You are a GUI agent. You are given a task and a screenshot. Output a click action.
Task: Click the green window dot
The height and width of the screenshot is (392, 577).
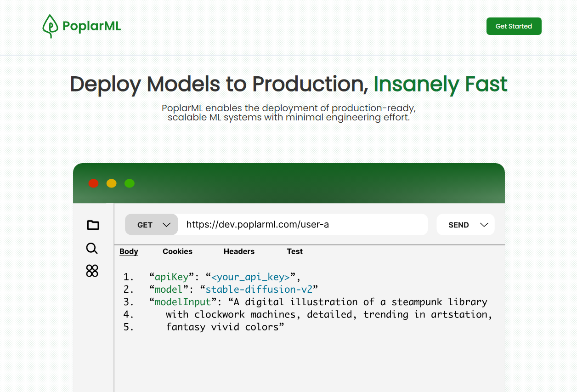(130, 183)
